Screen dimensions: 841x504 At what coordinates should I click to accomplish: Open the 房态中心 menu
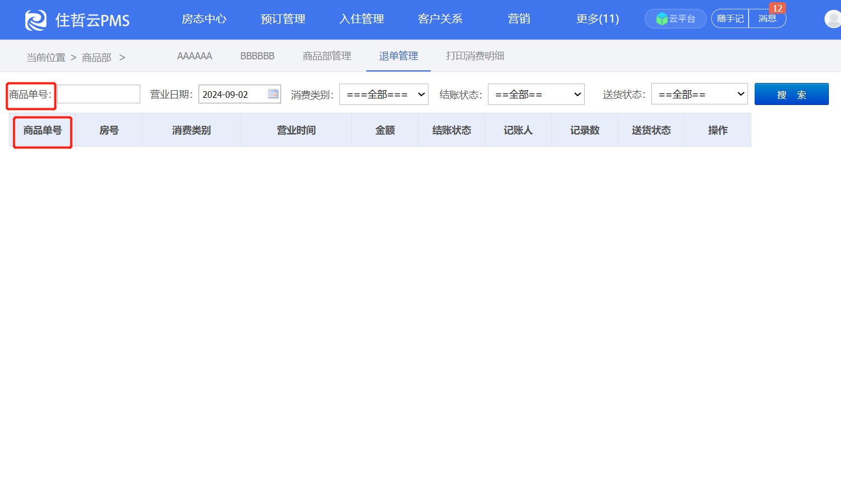(204, 19)
